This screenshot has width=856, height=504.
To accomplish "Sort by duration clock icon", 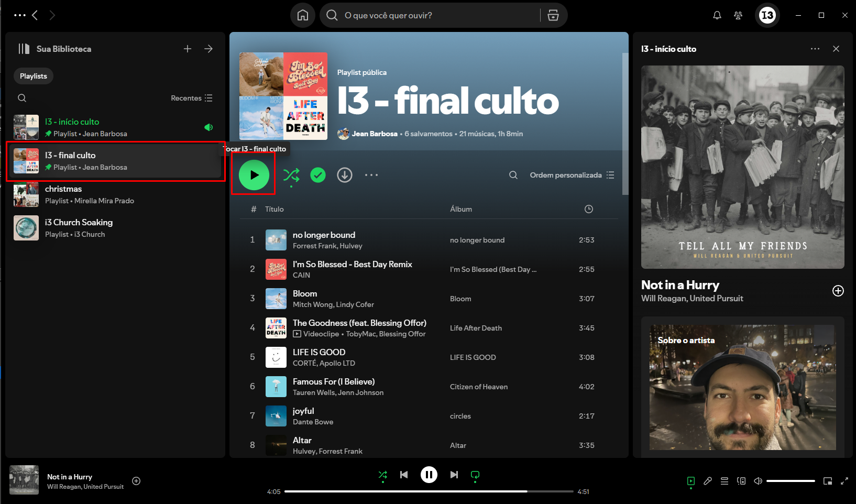I will pos(589,209).
